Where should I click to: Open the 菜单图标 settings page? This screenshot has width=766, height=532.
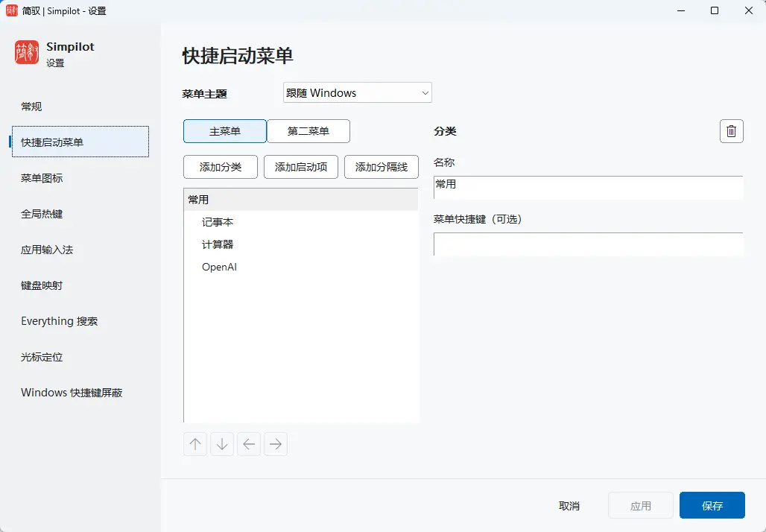tap(80, 178)
